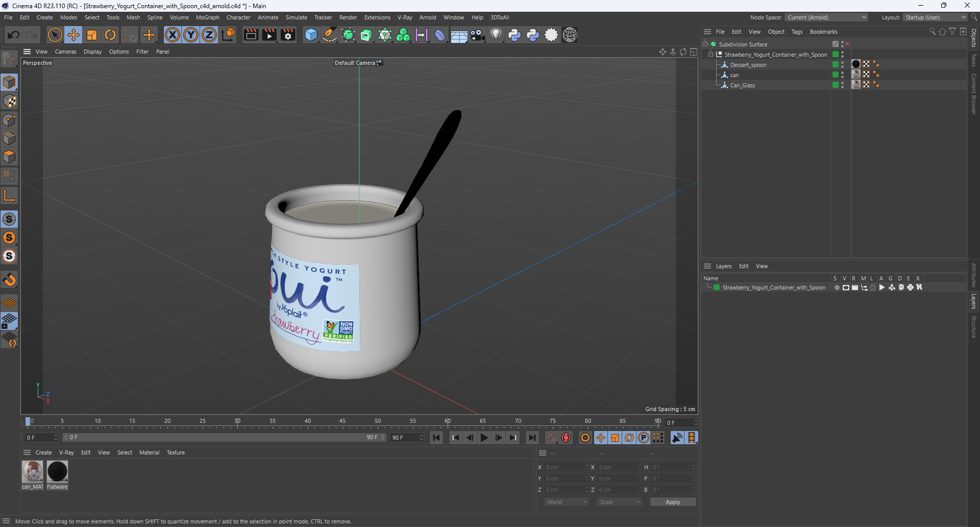This screenshot has width=980, height=527.
Task: Select the Dessert_spoon object
Action: click(748, 65)
